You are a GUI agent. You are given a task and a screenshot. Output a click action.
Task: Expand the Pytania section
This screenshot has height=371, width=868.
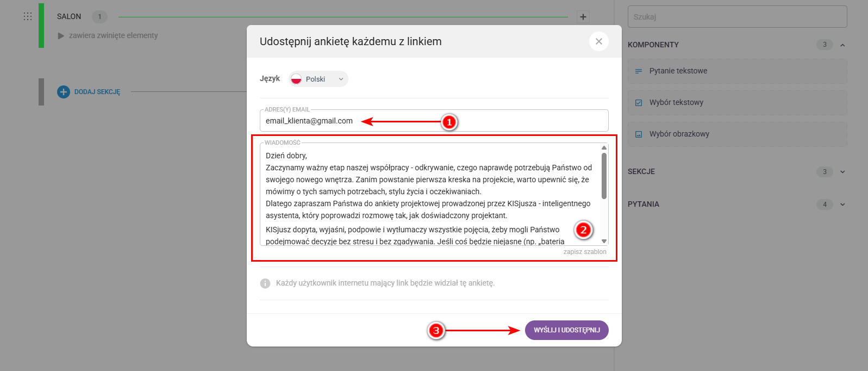pos(842,205)
